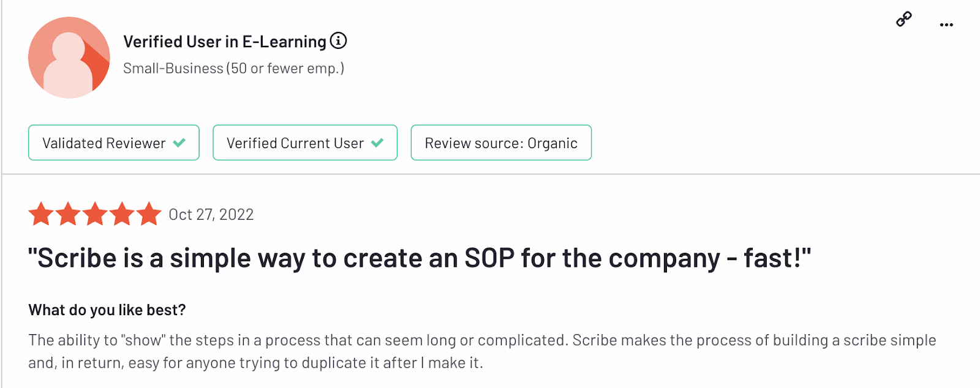Click the Validated Reviewer badge label
The width and height of the screenshot is (980, 388).
pos(104,143)
